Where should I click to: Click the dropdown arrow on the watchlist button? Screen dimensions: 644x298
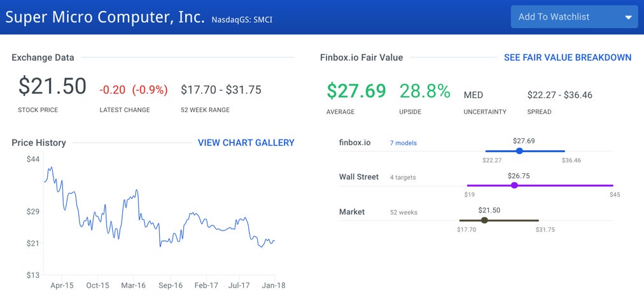point(628,18)
